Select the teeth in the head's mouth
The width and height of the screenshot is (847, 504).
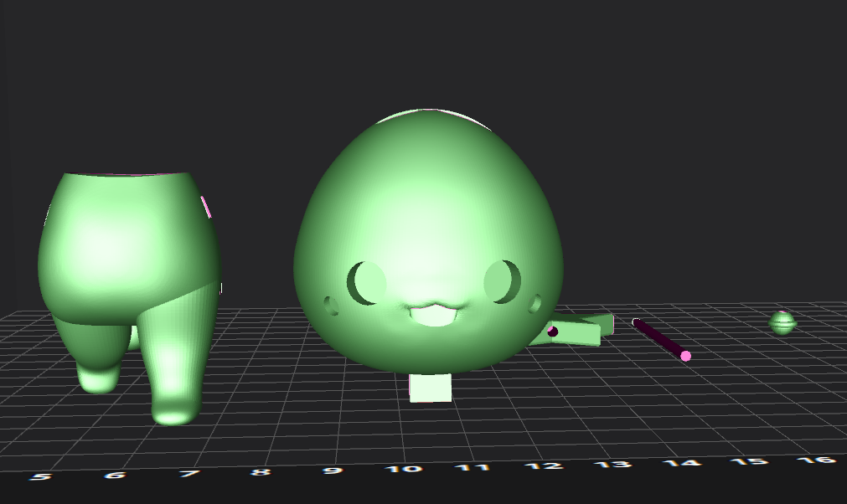click(x=432, y=316)
